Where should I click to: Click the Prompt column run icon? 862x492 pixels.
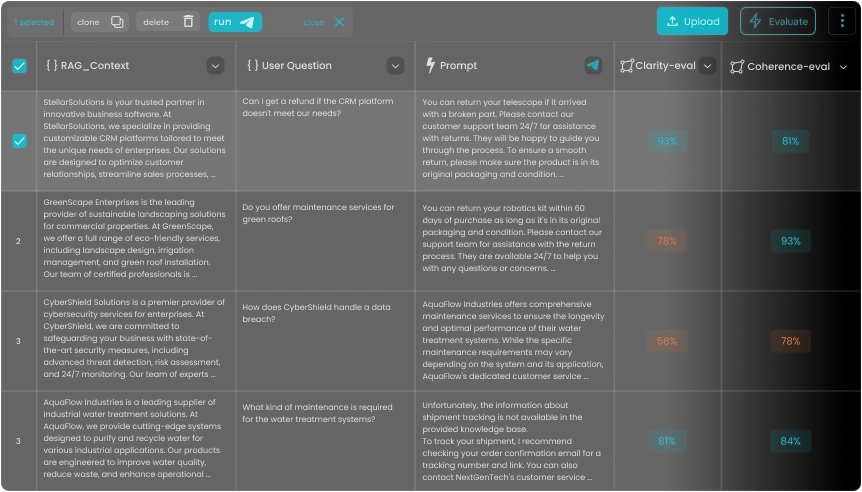click(x=593, y=65)
